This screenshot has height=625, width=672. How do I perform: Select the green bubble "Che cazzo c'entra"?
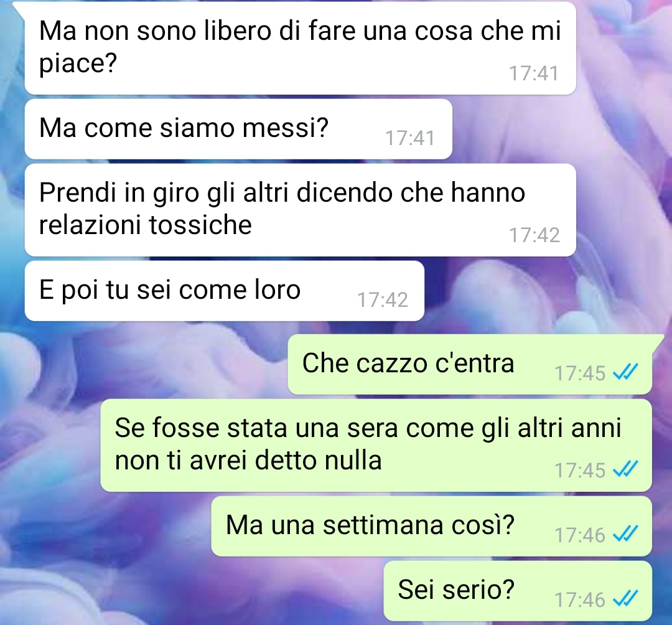(470, 364)
